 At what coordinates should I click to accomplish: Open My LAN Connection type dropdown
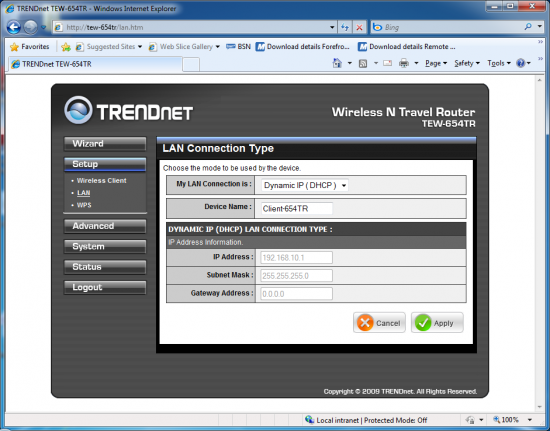coord(305,185)
